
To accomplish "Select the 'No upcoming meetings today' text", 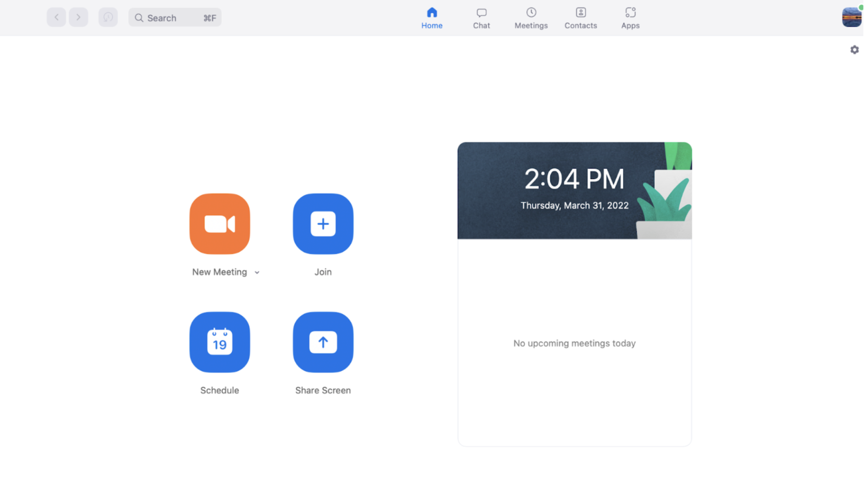I will pos(574,343).
